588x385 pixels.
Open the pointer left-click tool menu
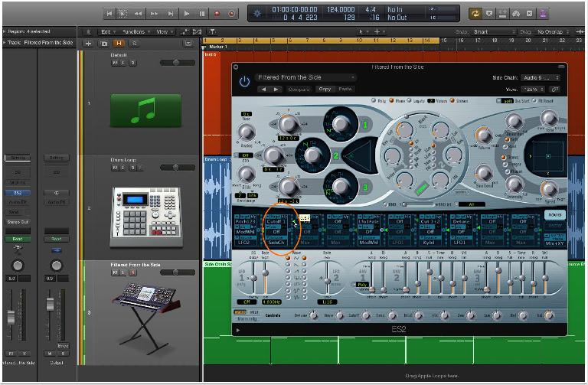(x=362, y=32)
